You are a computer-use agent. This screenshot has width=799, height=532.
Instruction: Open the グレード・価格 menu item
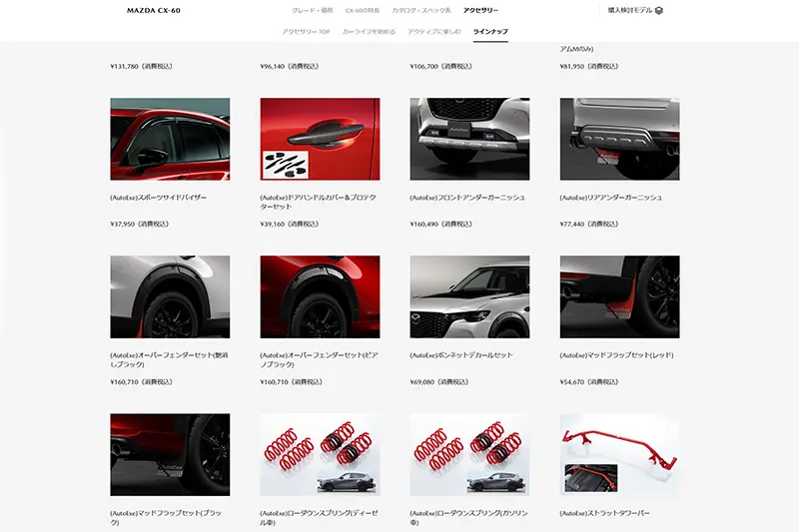[x=313, y=10]
